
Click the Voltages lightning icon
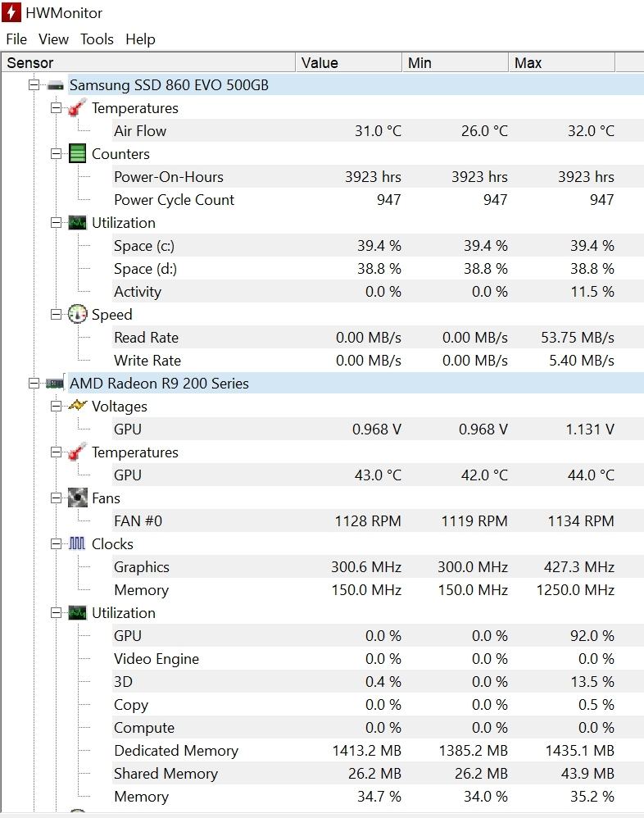point(78,407)
